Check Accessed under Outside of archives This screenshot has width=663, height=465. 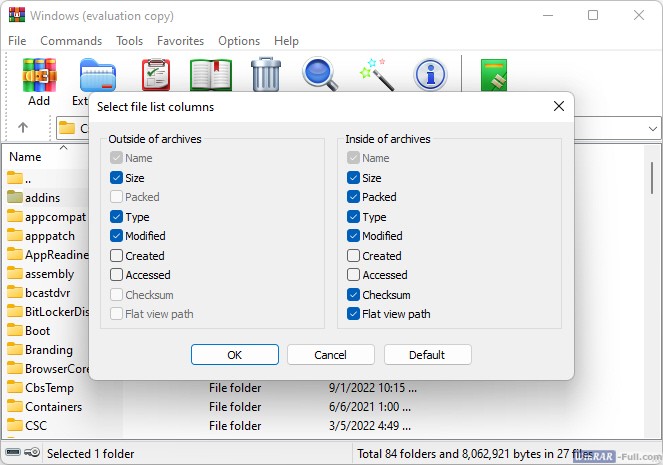(117, 275)
